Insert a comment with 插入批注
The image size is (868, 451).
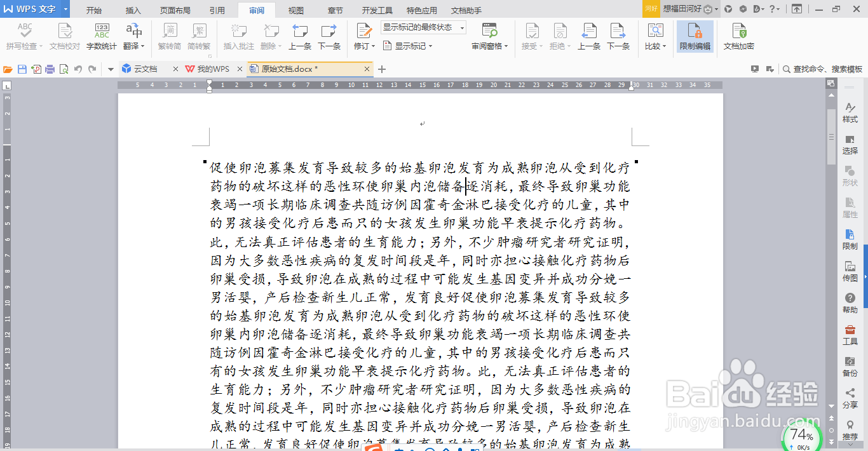[239, 36]
